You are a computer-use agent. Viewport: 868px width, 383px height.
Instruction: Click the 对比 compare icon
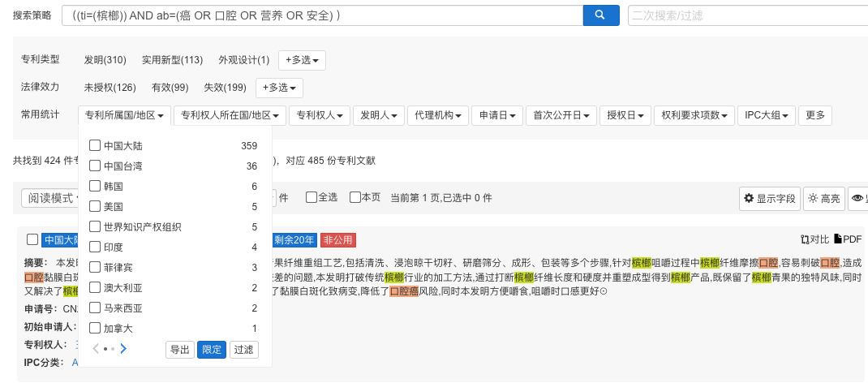814,239
